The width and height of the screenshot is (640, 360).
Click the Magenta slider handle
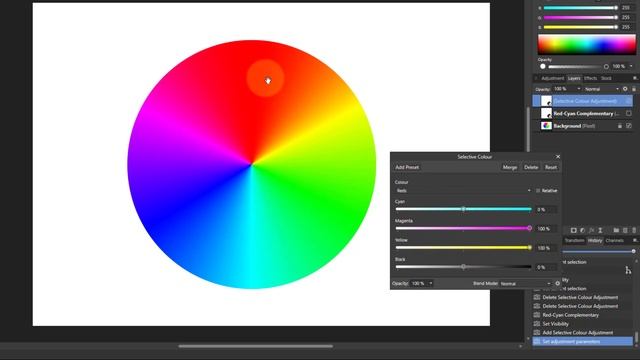[x=529, y=228]
